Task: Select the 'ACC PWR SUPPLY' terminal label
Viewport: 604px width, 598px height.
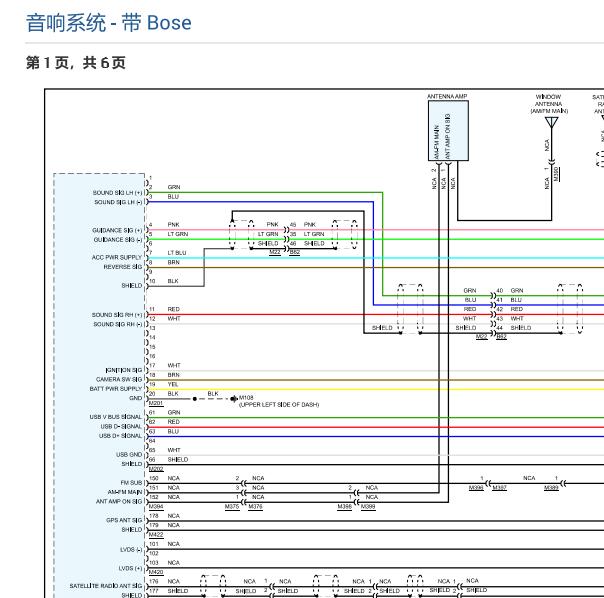Action: (117, 257)
